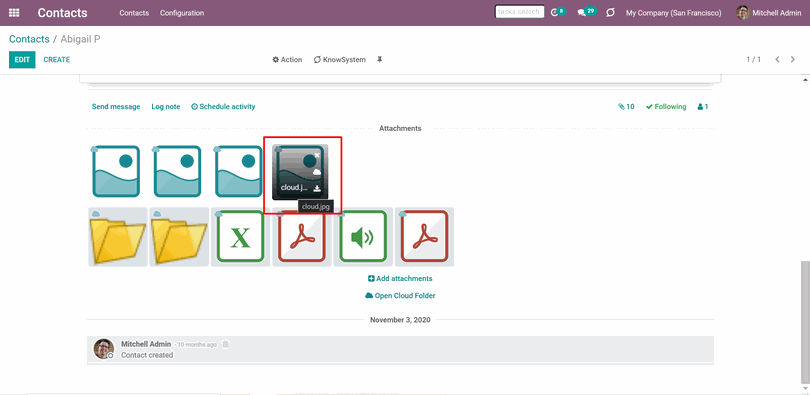The image size is (810, 395).
Task: Click the '1 / 1' pager text
Action: click(x=754, y=60)
